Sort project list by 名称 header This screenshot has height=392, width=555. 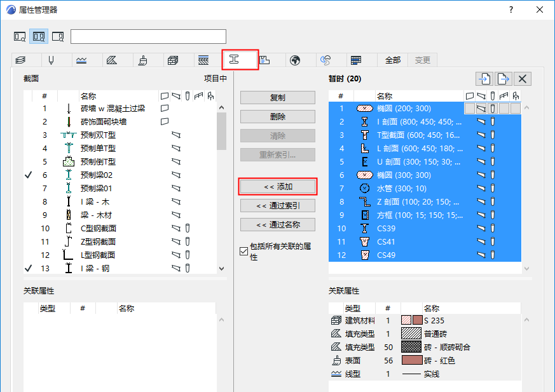point(118,96)
